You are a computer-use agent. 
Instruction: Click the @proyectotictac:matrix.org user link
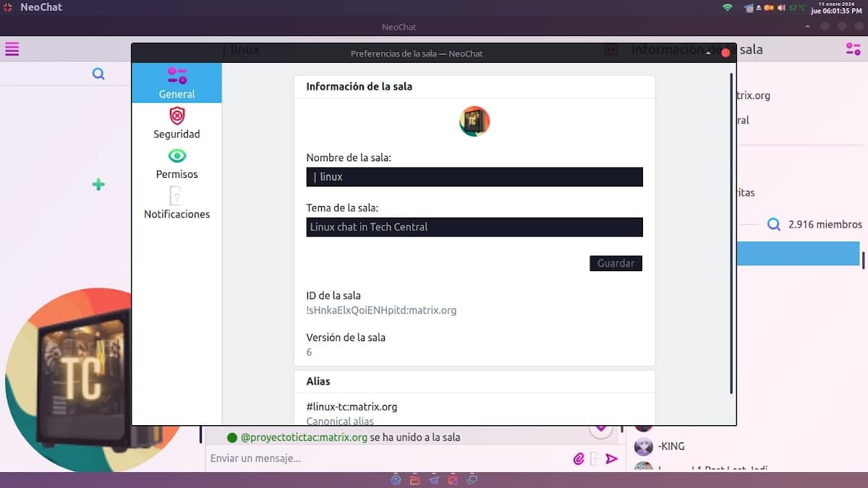304,437
